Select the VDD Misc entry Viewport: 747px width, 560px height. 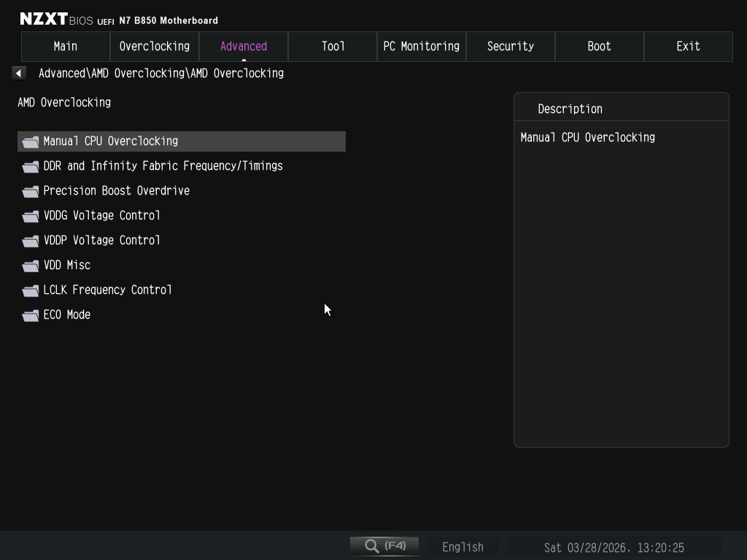click(x=182, y=265)
